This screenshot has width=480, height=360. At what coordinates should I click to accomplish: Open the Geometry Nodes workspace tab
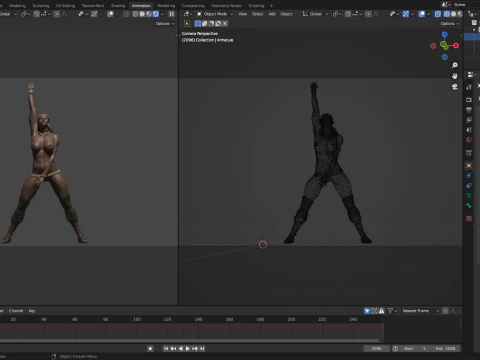tap(226, 6)
